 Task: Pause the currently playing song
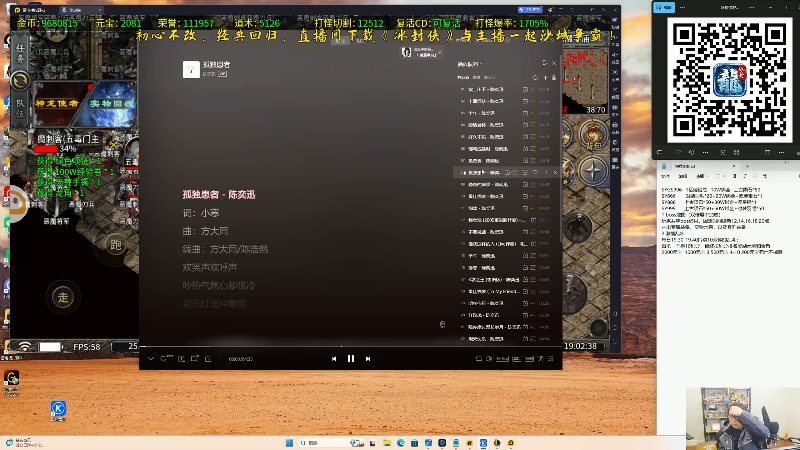coord(351,359)
